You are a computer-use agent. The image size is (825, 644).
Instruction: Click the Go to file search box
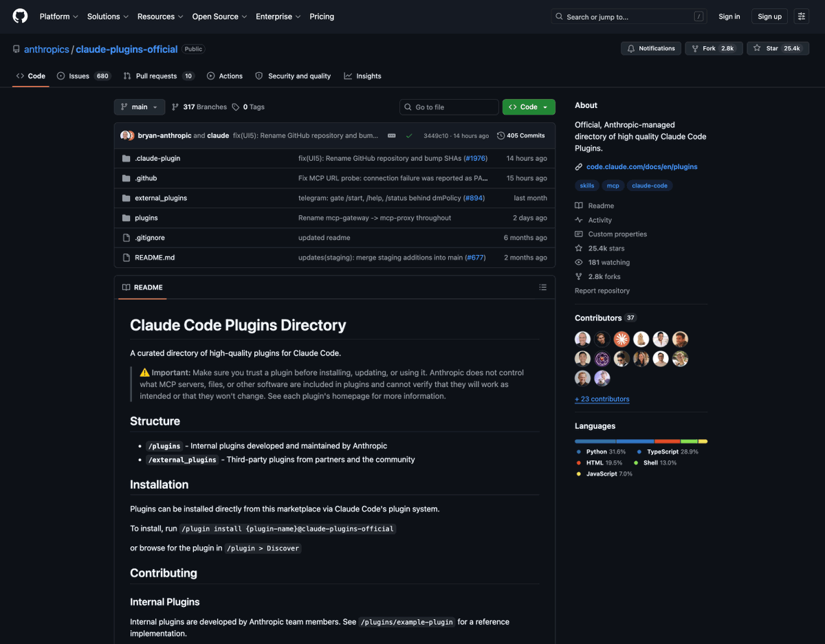click(x=449, y=107)
